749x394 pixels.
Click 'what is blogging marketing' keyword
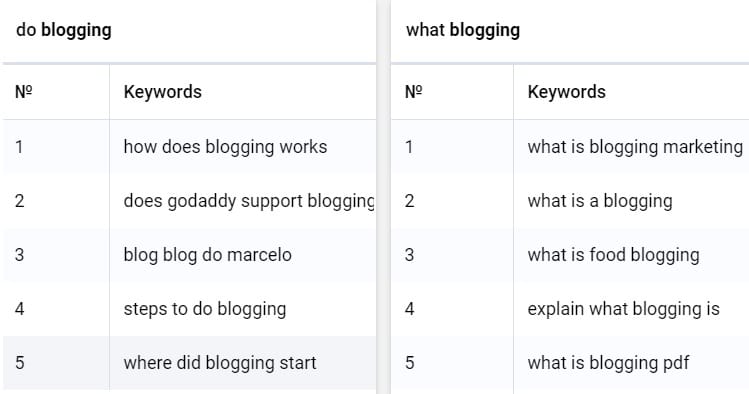click(635, 147)
